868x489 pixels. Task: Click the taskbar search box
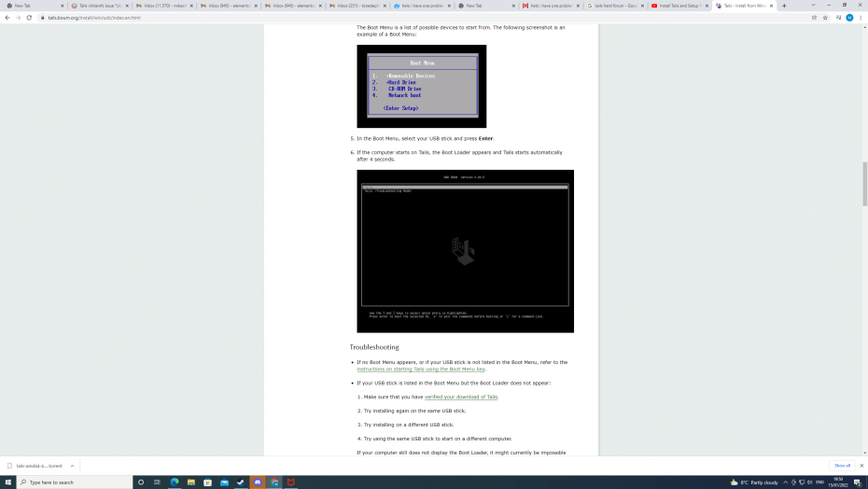tap(74, 482)
